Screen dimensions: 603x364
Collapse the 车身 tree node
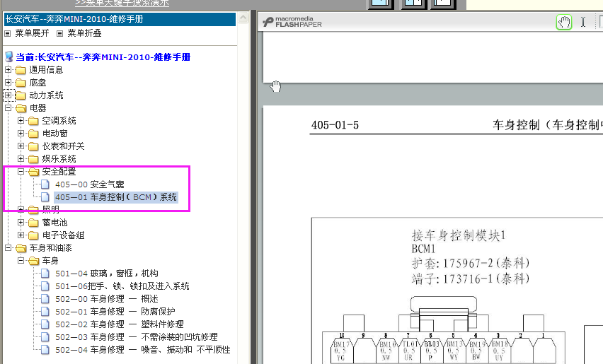[x=21, y=260]
